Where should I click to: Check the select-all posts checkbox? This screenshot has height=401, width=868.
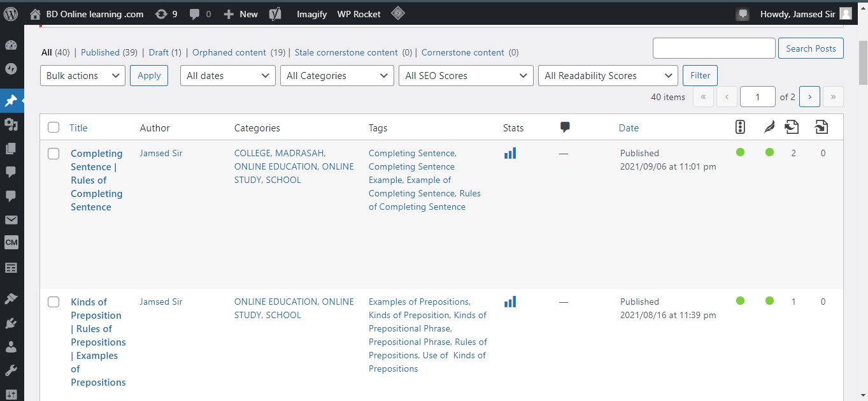coord(53,127)
